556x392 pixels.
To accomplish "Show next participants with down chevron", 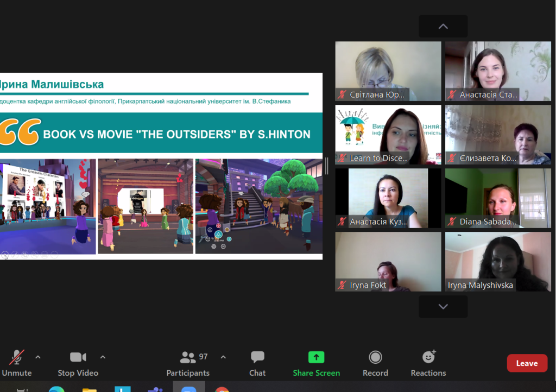I will (443, 307).
